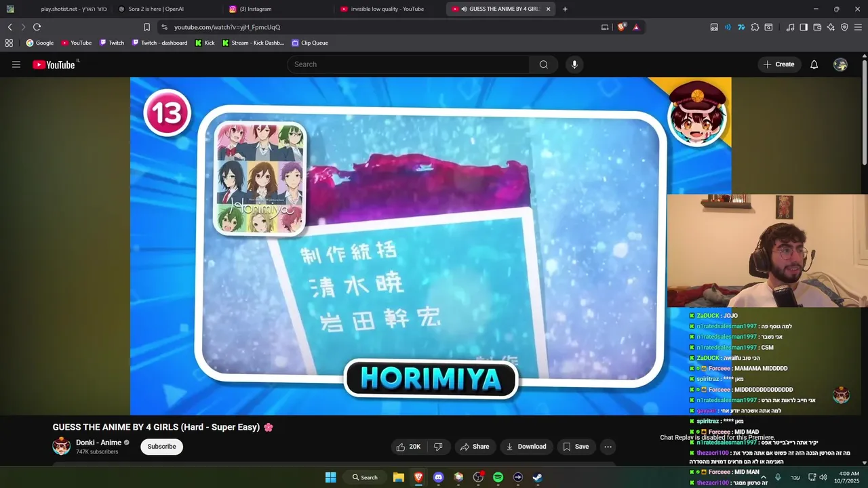868x488 pixels.
Task: Click the site info icon in address bar
Action: 164,27
